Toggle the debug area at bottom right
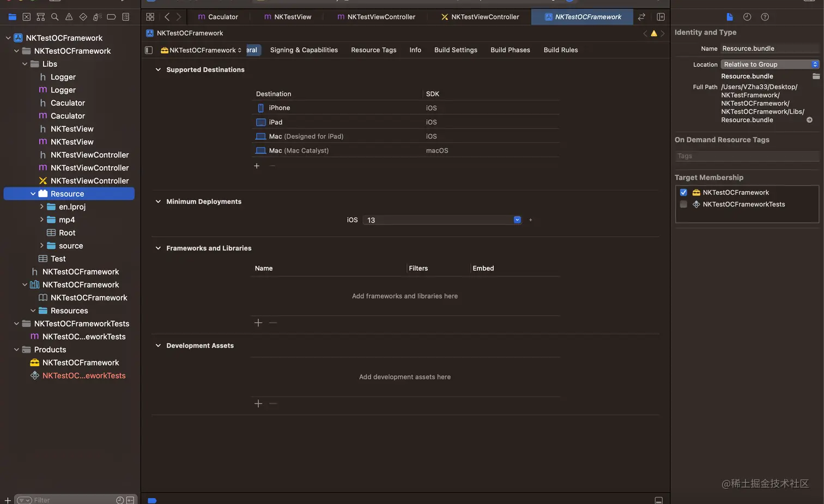 pos(658,500)
